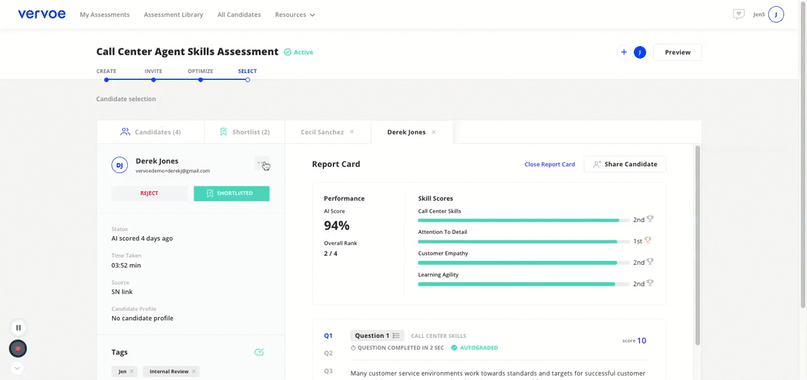Click the green Active status icon
This screenshot has width=807, height=380.
(288, 52)
